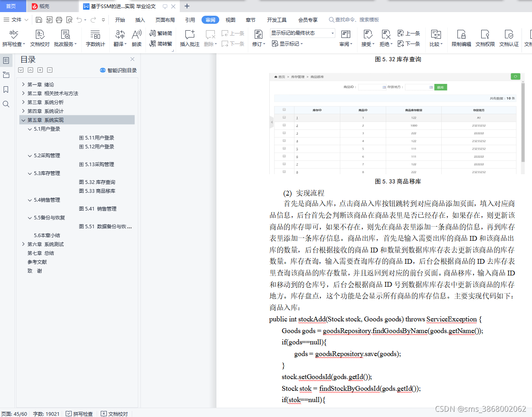532x417 pixels.
Task: Open the 显示标记的最终状态 dropdown
Action: 302,33
